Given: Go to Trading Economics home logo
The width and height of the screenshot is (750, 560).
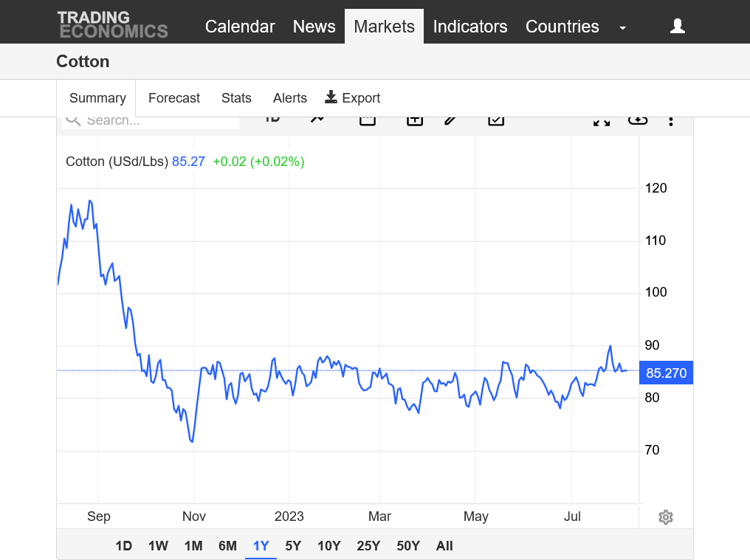Looking at the screenshot, I should [112, 25].
